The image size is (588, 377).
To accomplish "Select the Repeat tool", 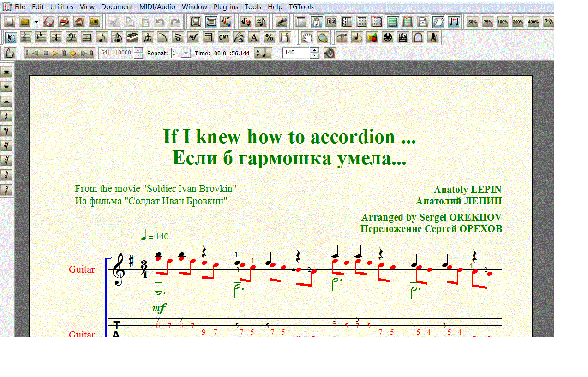I will (208, 37).
